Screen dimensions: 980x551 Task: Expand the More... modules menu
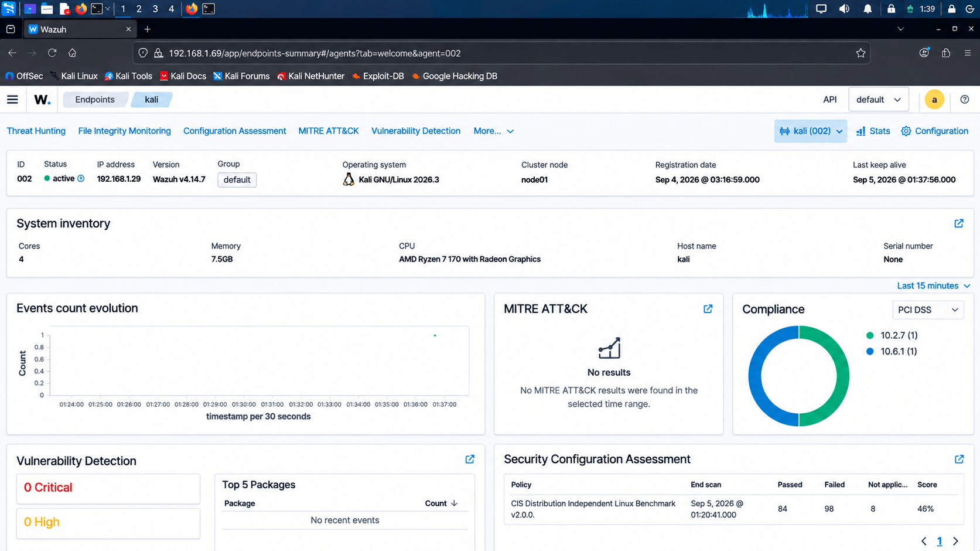tap(494, 131)
